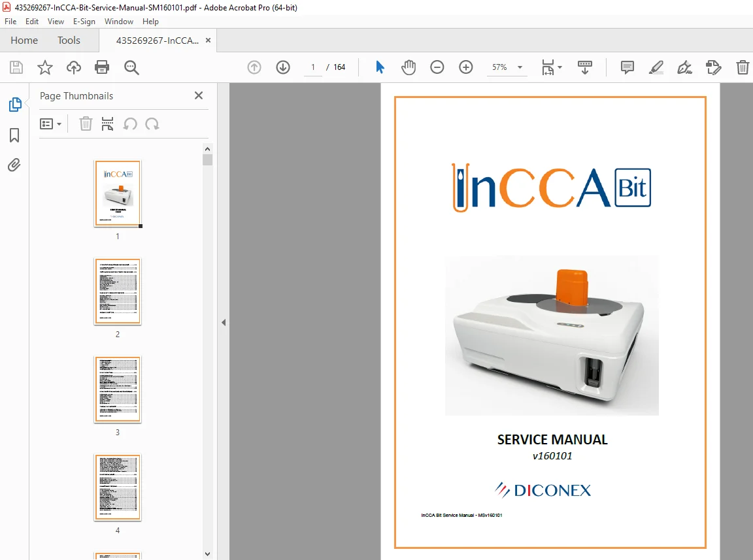Open the zoom percentage dropdown arrow
This screenshot has width=753, height=560.
coord(520,67)
